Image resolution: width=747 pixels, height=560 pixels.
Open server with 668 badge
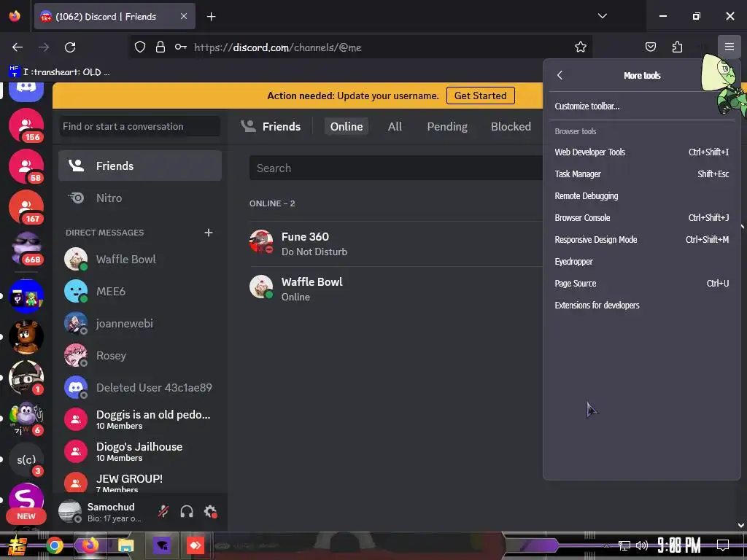click(x=26, y=248)
